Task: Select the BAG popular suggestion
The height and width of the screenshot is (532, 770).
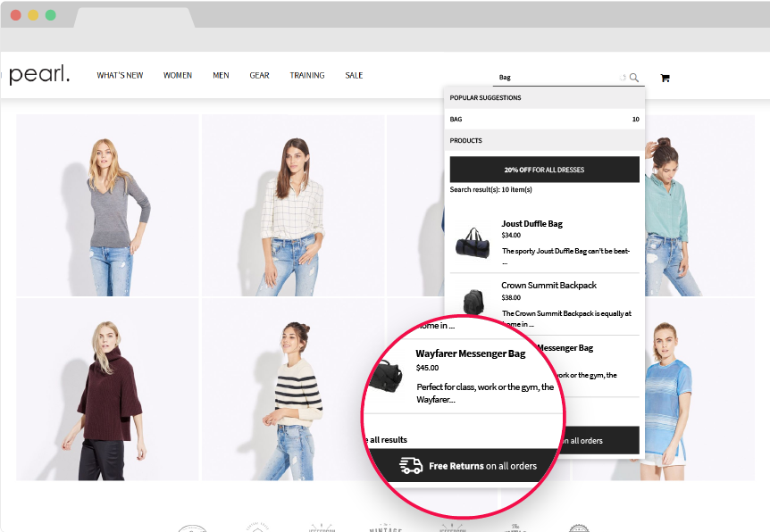Action: [544, 119]
